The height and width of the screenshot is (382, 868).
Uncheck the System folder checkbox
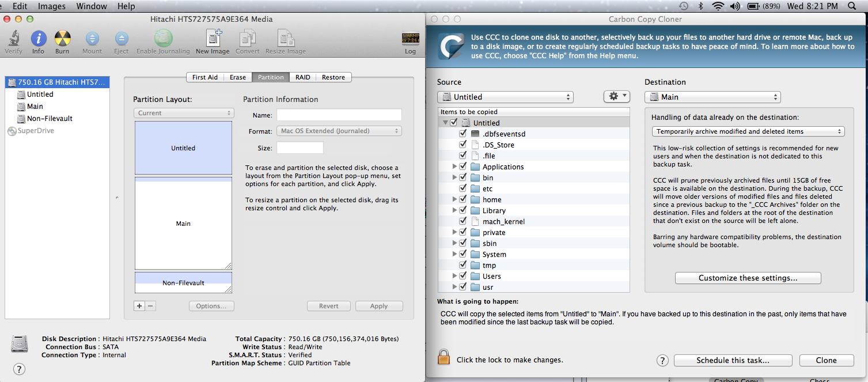[x=463, y=254]
